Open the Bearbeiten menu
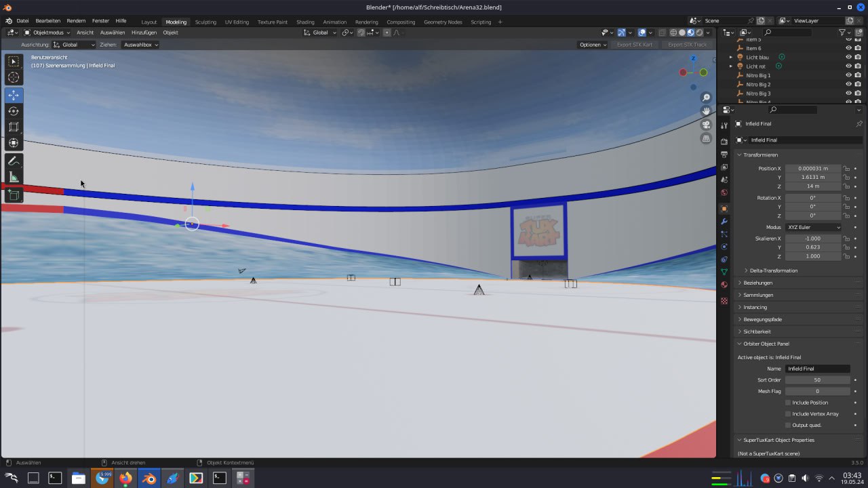 click(47, 21)
